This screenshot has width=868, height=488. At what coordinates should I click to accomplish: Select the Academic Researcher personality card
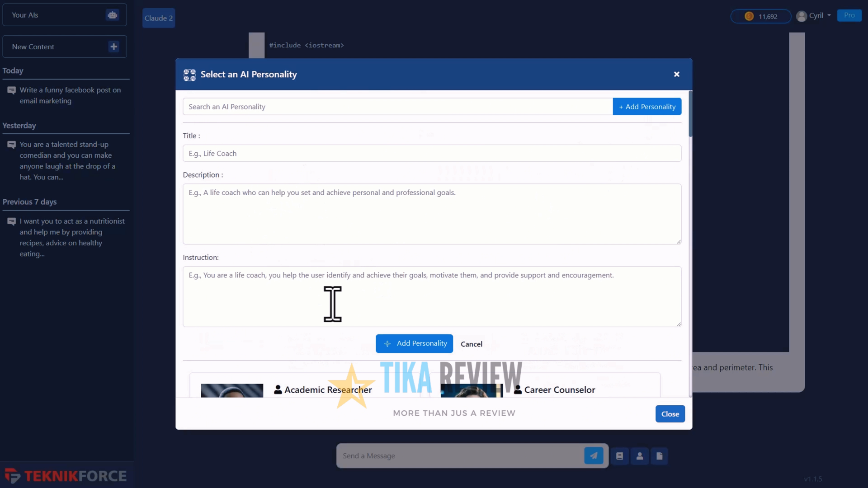[x=305, y=386]
